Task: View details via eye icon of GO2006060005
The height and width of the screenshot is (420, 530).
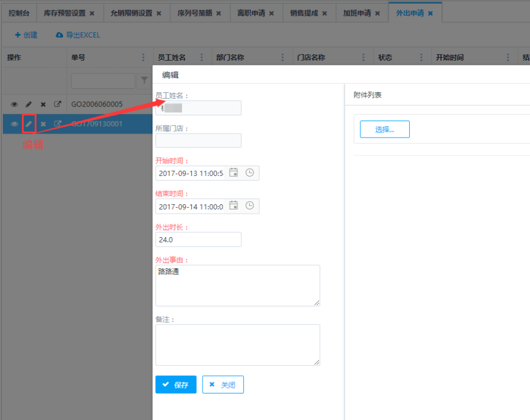Action: point(15,104)
